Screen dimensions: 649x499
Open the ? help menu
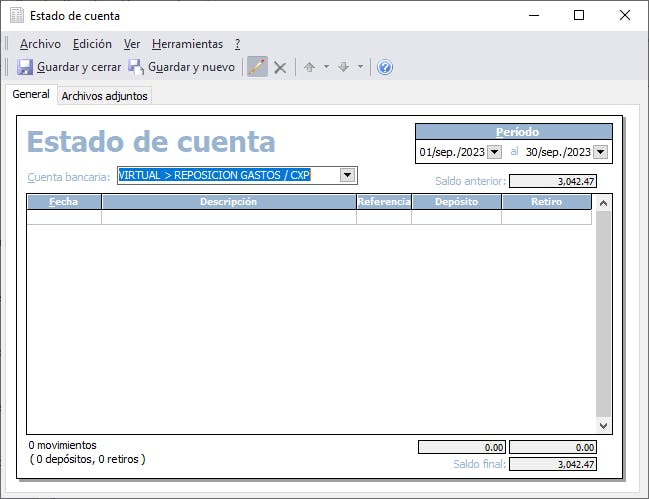237,44
